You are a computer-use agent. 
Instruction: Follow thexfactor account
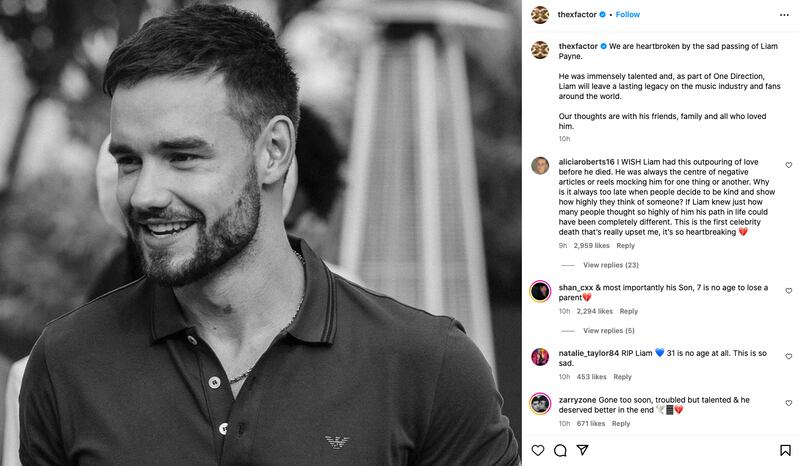point(628,14)
